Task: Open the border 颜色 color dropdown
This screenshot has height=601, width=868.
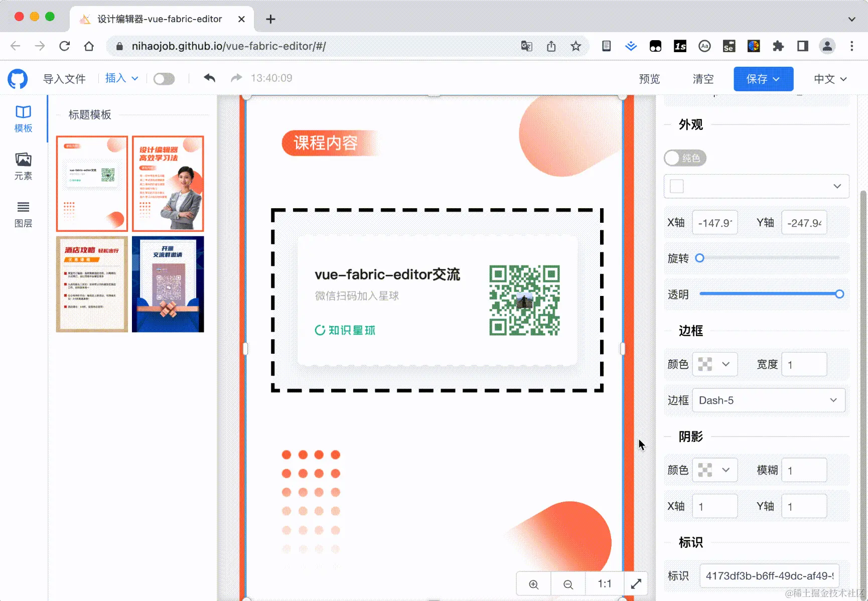Action: 714,364
